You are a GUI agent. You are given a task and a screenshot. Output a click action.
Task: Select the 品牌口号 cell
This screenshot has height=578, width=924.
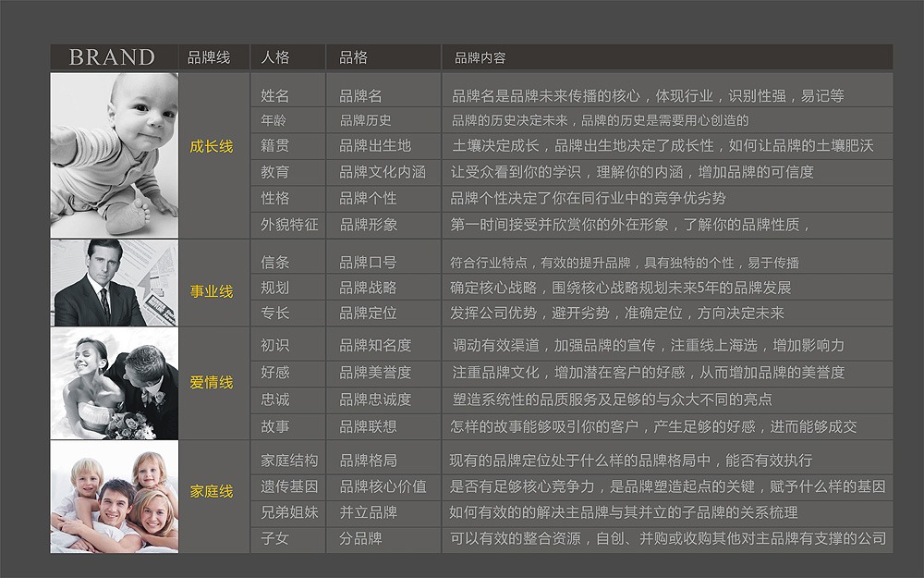click(x=368, y=263)
